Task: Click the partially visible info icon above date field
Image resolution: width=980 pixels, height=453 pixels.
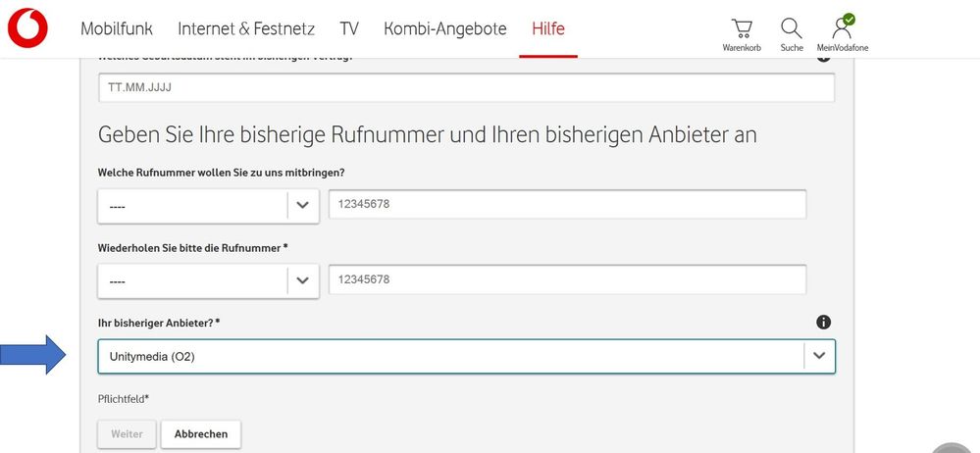Action: coord(824,58)
